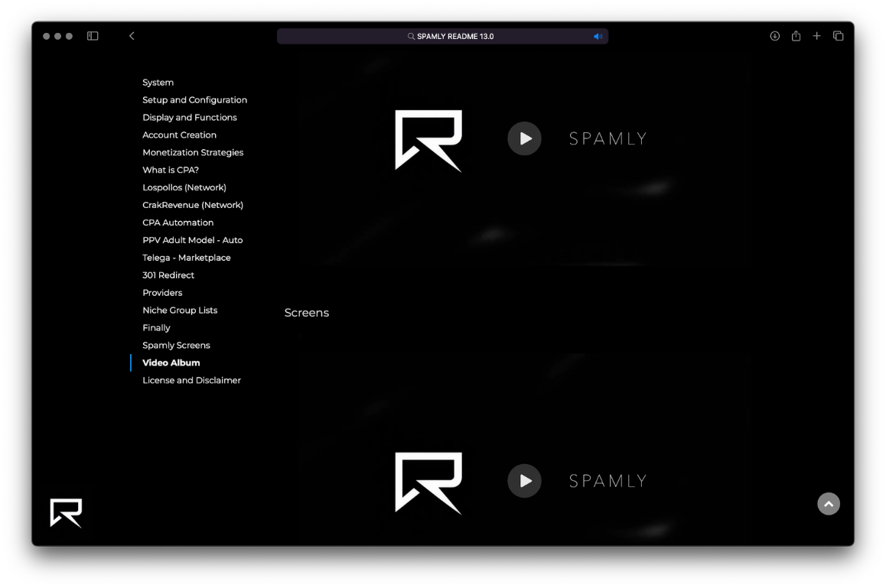Open Providers section
The width and height of the screenshot is (886, 588).
162,293
